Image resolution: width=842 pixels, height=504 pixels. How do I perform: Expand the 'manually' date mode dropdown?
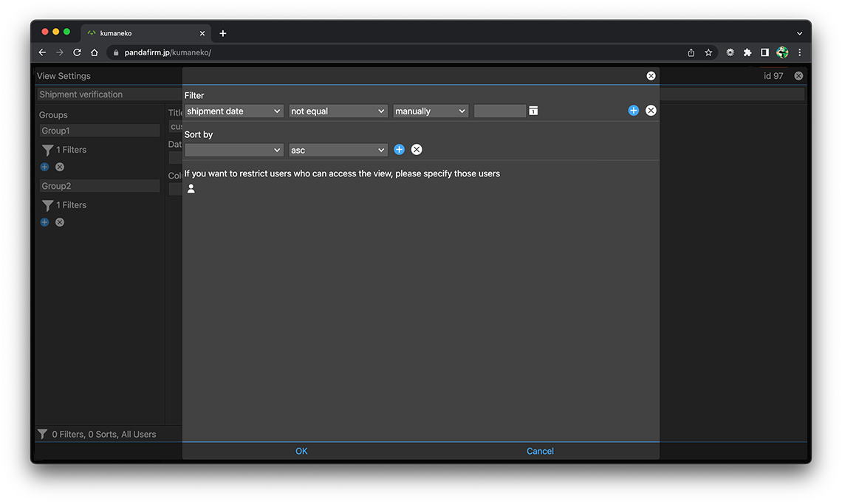[430, 111]
